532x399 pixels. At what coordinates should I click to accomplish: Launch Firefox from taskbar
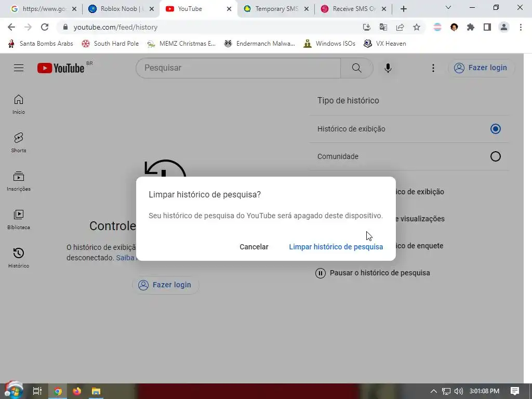[77, 391]
